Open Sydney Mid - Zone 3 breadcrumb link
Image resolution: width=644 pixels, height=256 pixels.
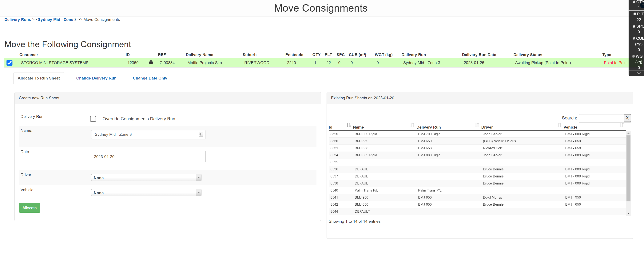tap(57, 19)
